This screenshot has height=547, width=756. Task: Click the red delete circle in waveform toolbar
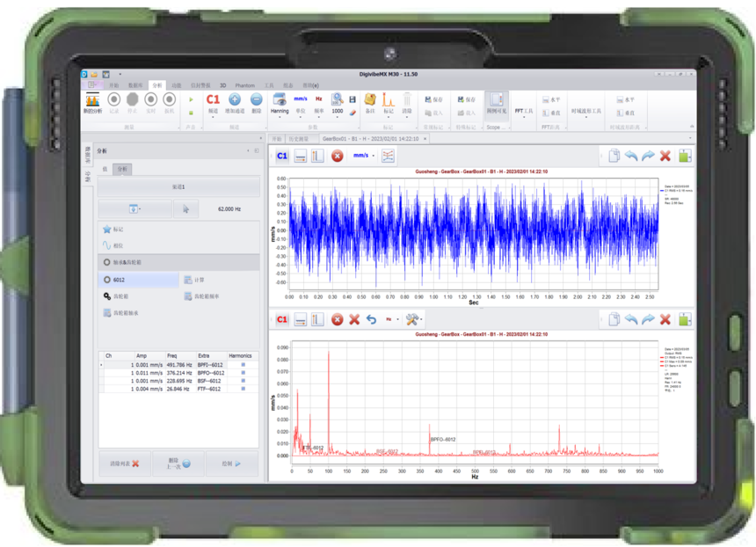pyautogui.click(x=337, y=156)
